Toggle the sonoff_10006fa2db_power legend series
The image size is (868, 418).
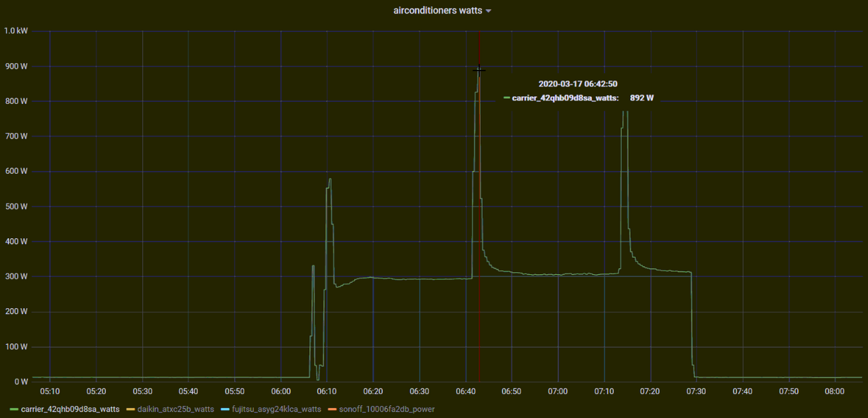387,409
